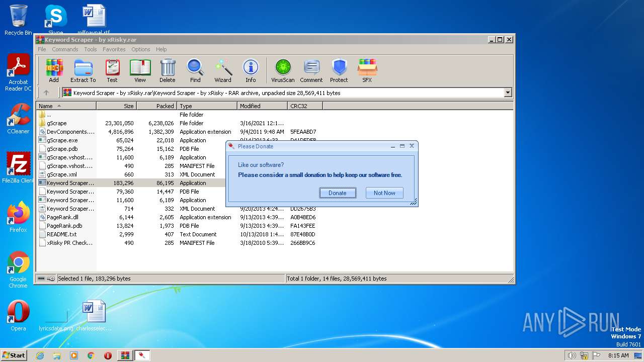Image resolution: width=644 pixels, height=362 pixels.
Task: Expand the archive path dropdown arrow
Action: (x=508, y=93)
